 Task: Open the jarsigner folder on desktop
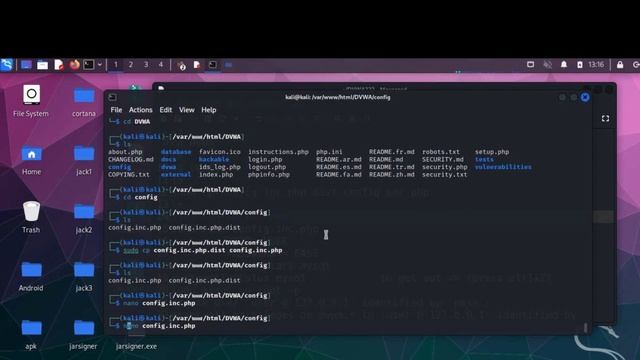click(x=84, y=335)
